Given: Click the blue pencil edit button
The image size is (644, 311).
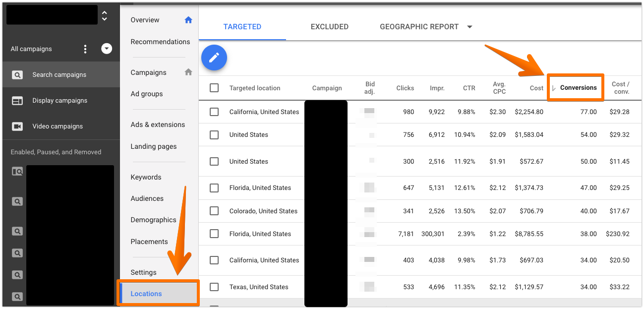Looking at the screenshot, I should (214, 58).
